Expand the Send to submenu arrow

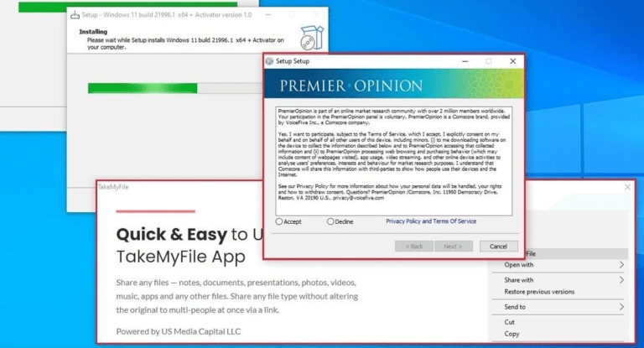coord(621,307)
